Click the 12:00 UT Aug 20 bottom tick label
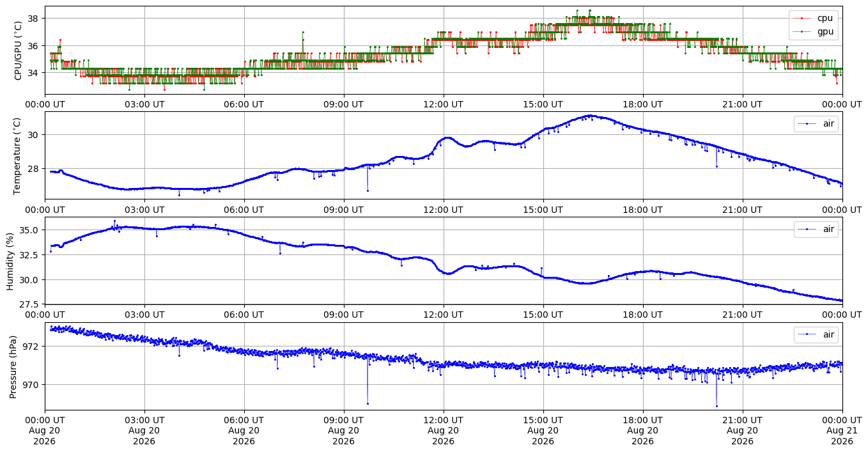Image resolution: width=868 pixels, height=452 pixels. point(444,430)
